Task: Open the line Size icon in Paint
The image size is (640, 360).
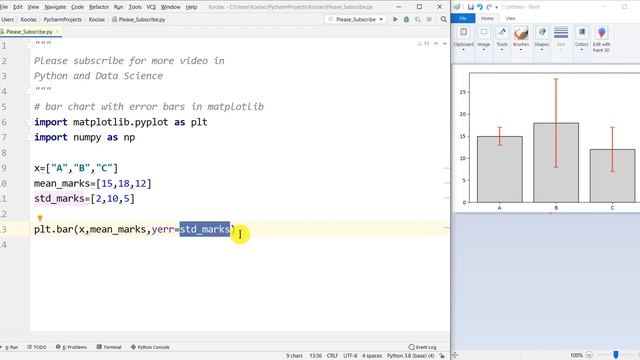Action: click(x=561, y=32)
